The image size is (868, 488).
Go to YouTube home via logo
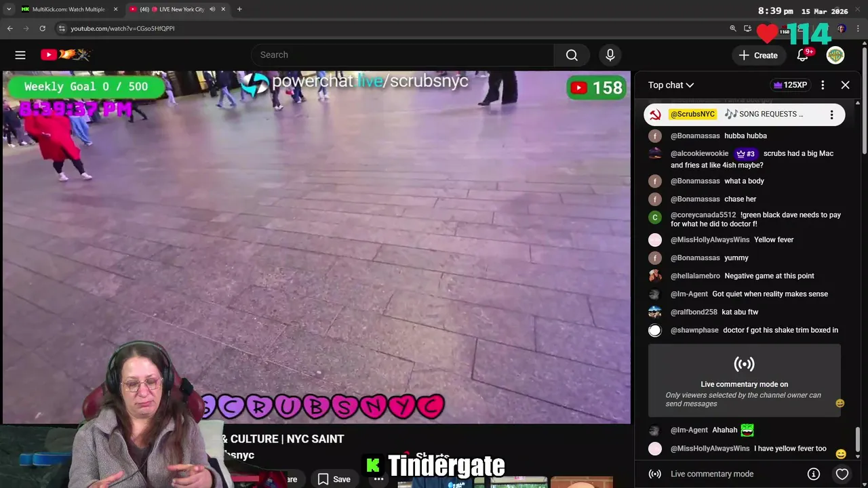[65, 55]
